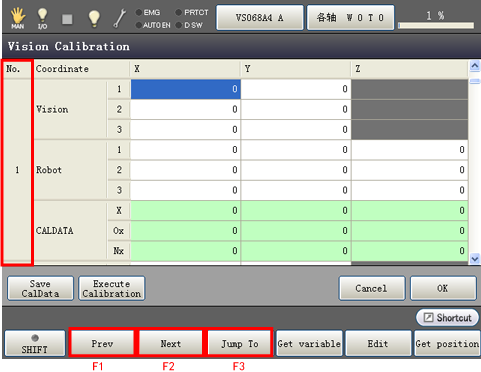Select Robot row 2 X cell
The width and height of the screenshot is (481, 372).
[x=186, y=170]
